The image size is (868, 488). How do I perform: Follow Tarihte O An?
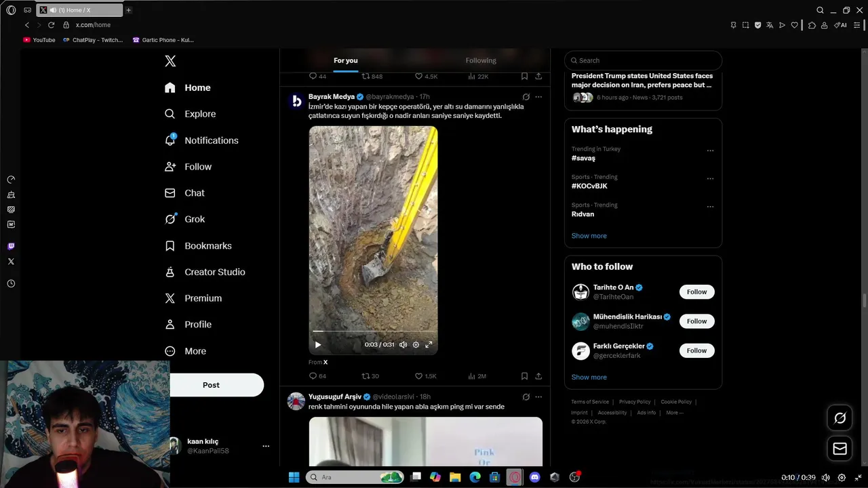(x=696, y=292)
